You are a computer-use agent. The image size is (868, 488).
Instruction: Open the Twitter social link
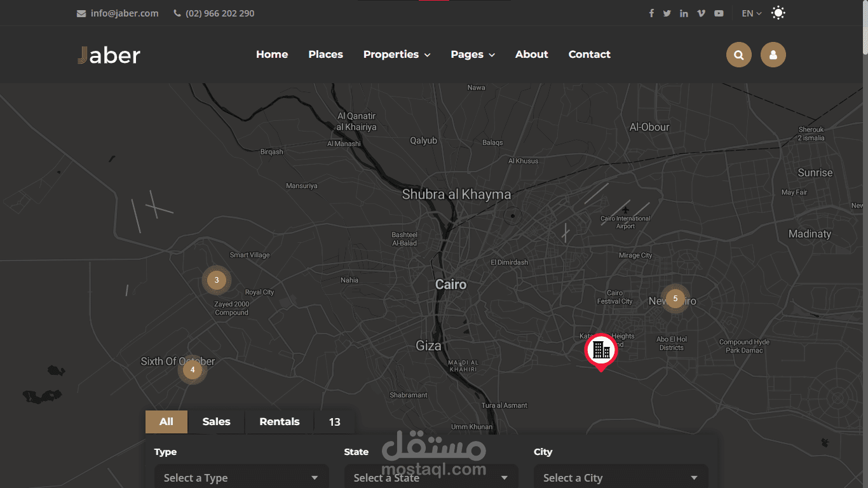667,13
